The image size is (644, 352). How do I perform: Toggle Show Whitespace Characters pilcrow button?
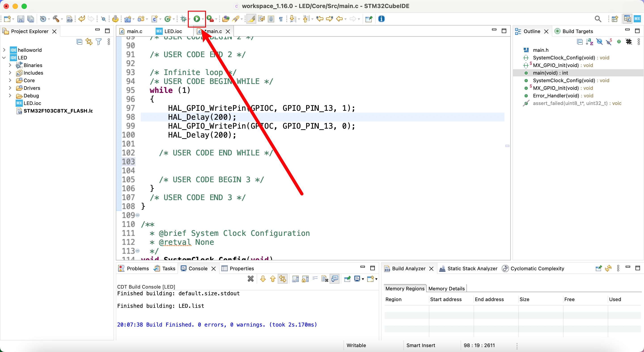tap(281, 19)
